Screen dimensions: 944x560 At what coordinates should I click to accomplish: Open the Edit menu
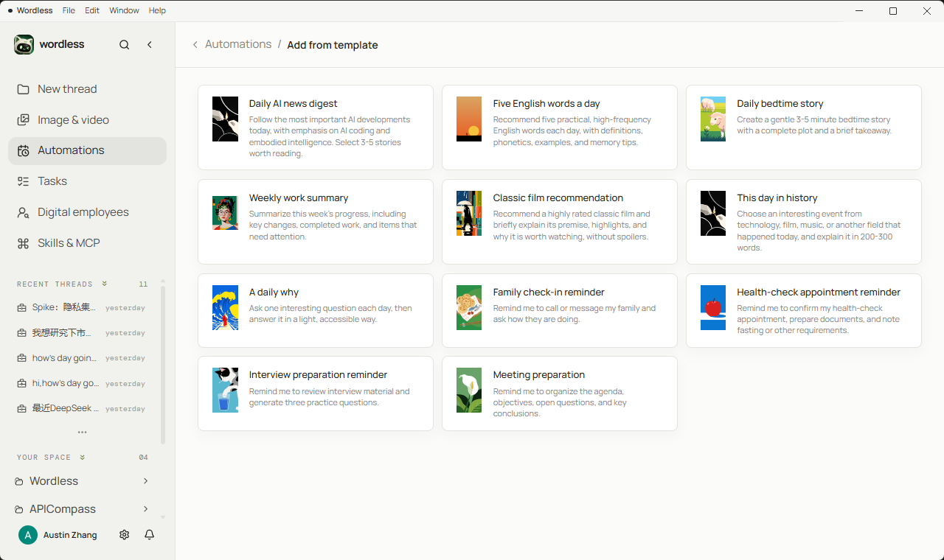[x=92, y=11]
